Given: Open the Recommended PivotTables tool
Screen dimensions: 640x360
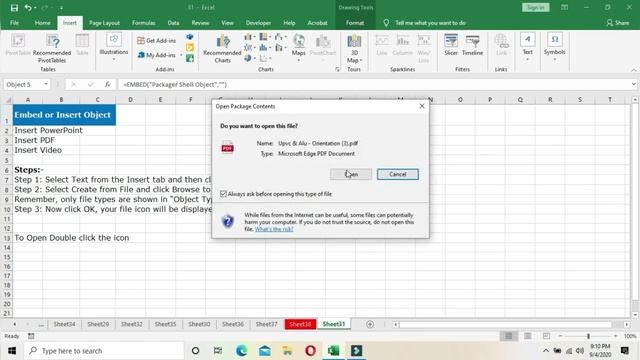Looking at the screenshot, I should [x=52, y=48].
